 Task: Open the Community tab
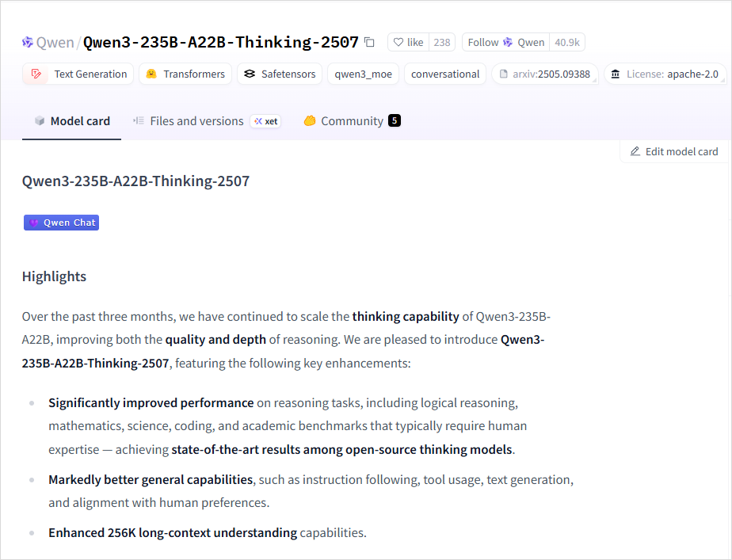(352, 121)
